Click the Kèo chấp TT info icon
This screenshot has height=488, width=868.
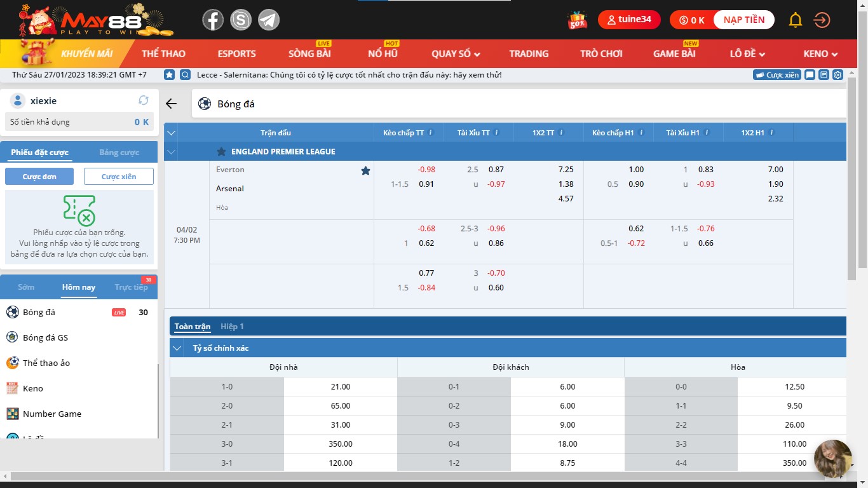[431, 133]
